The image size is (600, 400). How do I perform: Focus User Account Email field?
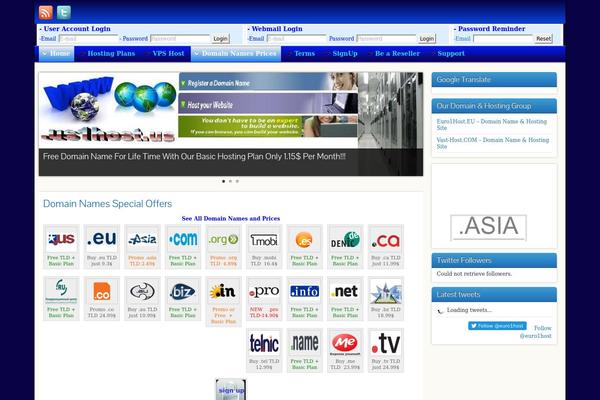point(88,39)
